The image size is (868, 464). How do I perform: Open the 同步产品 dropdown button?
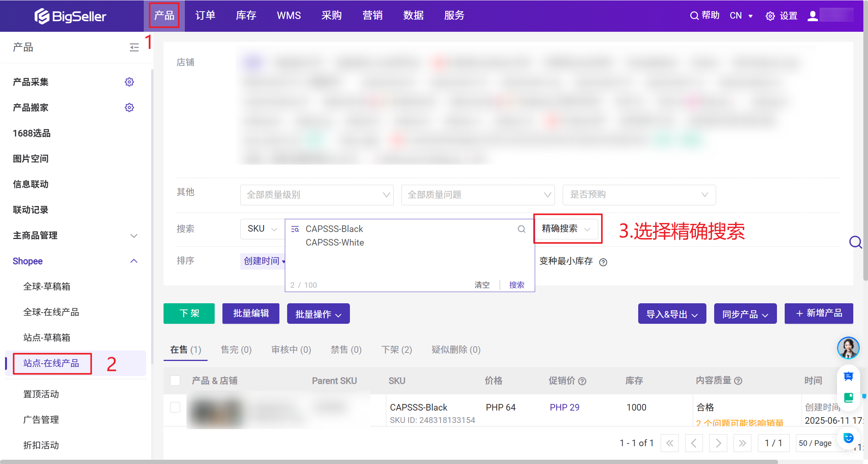(x=745, y=314)
